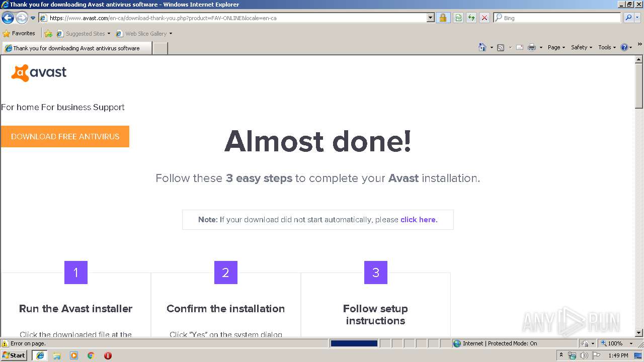644x362 pixels.
Task: Click the 'click here' download link
Action: pos(419,220)
